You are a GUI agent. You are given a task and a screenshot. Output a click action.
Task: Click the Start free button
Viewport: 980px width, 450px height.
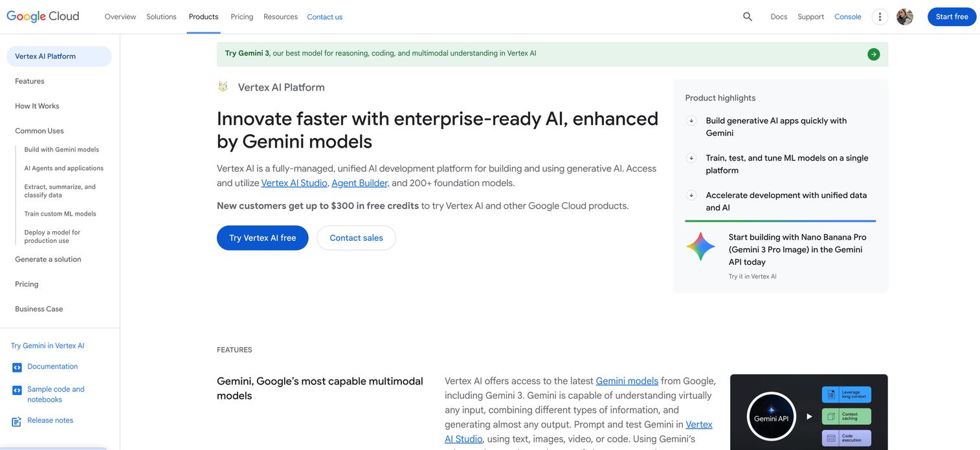point(952,17)
